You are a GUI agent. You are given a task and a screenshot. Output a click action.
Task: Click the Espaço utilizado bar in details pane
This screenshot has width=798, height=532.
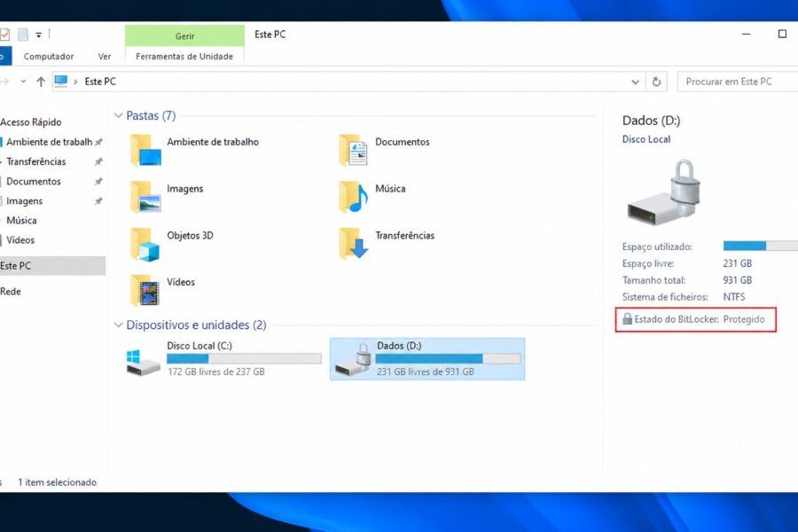point(761,246)
